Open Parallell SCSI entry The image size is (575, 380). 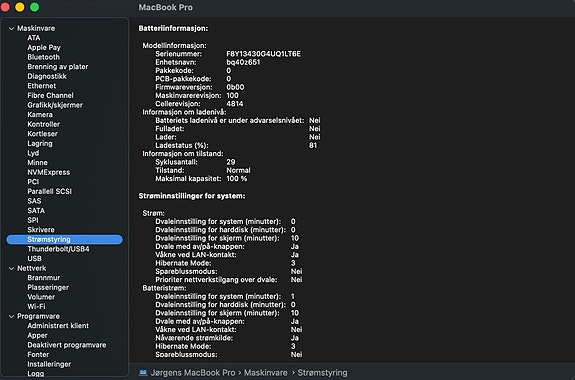coord(50,191)
